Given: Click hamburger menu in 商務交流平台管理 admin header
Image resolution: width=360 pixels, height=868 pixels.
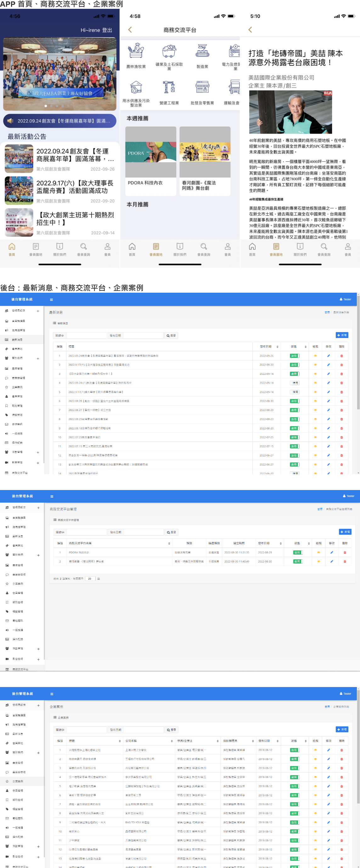Looking at the screenshot, I should point(52,496).
